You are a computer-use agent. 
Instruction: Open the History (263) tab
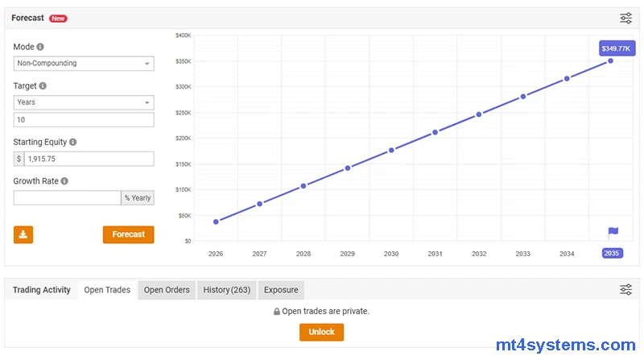(x=227, y=290)
